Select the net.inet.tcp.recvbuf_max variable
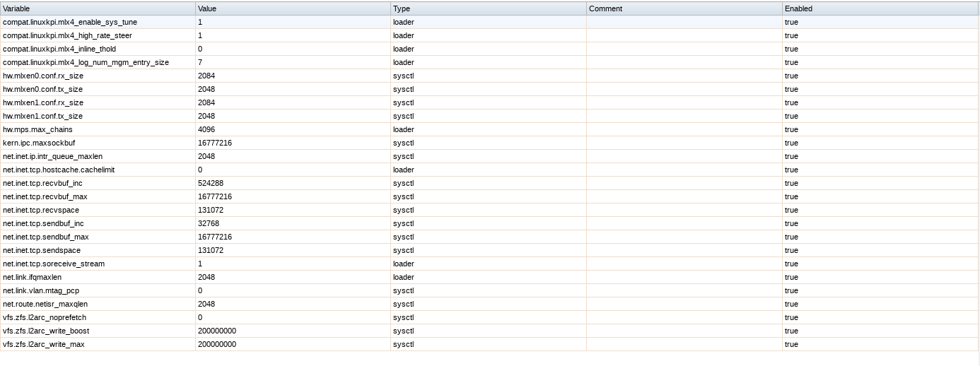 coord(45,196)
